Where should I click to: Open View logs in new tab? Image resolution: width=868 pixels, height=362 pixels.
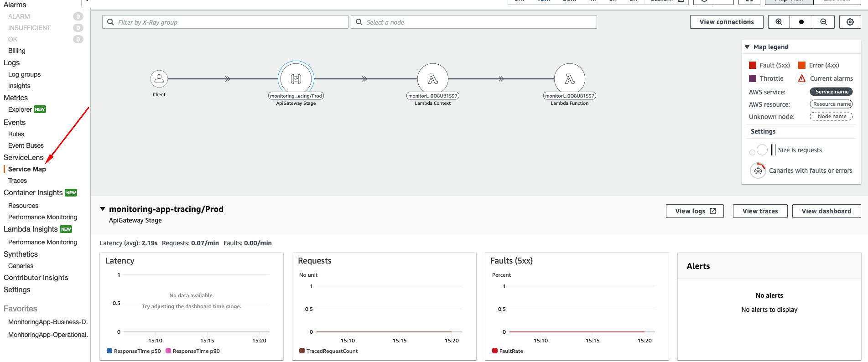point(695,211)
